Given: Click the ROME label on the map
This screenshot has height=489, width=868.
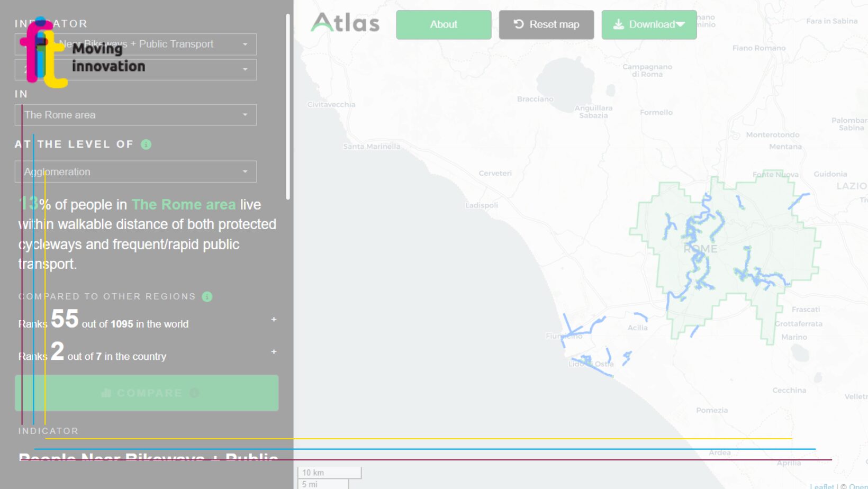Looking at the screenshot, I should tap(700, 249).
